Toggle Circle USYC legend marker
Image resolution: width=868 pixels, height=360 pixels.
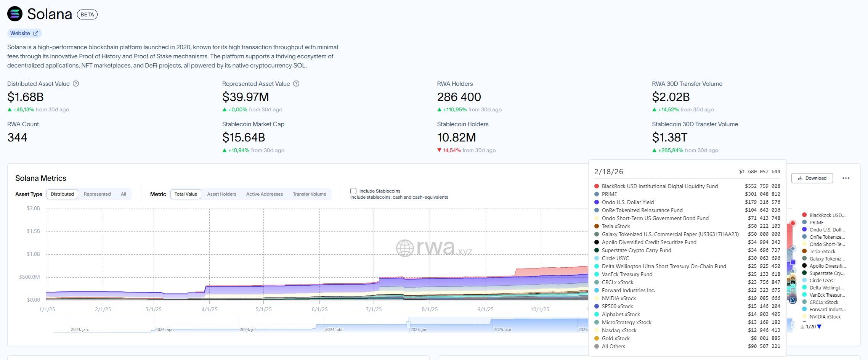click(x=804, y=280)
